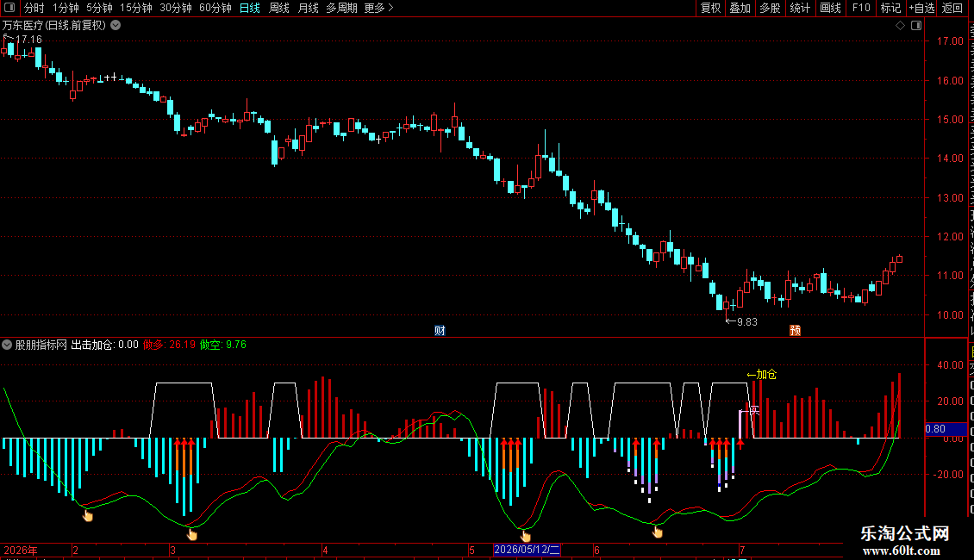Select the 15分钟 period tab
Screen dimensions: 974x560
[x=136, y=8]
